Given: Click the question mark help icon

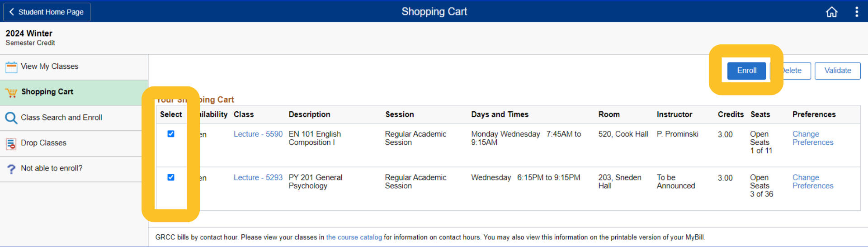Looking at the screenshot, I should [11, 169].
